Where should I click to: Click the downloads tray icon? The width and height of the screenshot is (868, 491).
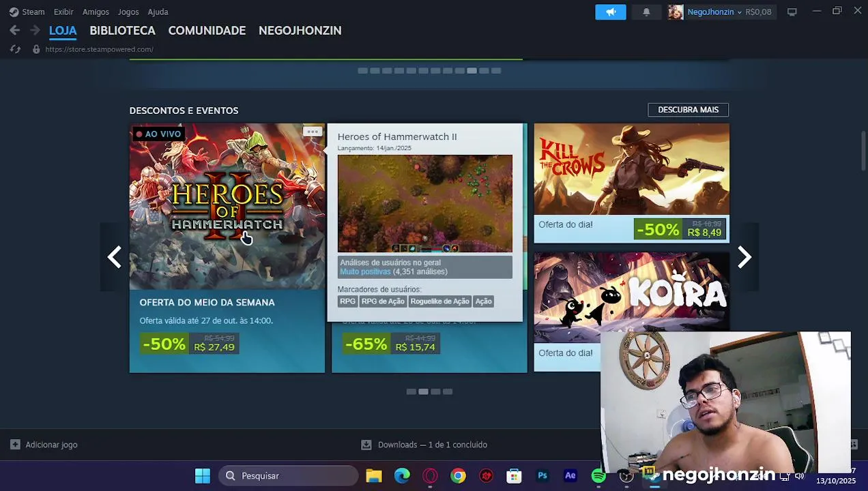click(x=366, y=445)
